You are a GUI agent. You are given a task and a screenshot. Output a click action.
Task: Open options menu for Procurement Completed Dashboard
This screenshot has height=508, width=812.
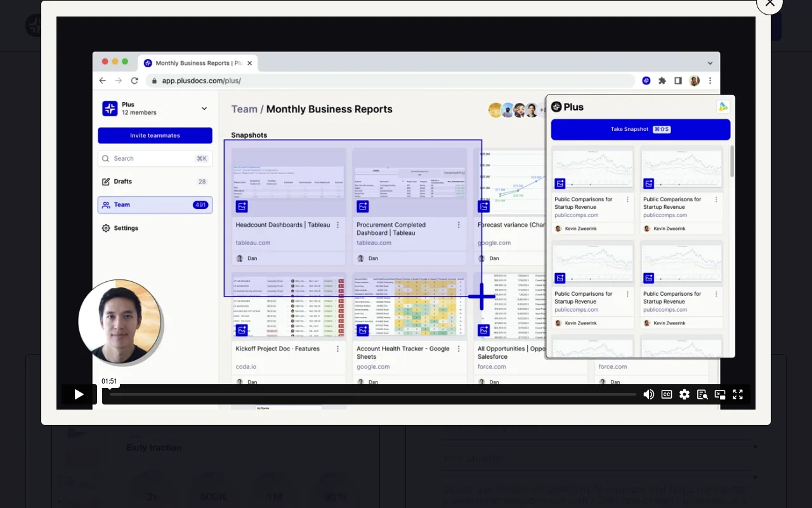(x=459, y=225)
